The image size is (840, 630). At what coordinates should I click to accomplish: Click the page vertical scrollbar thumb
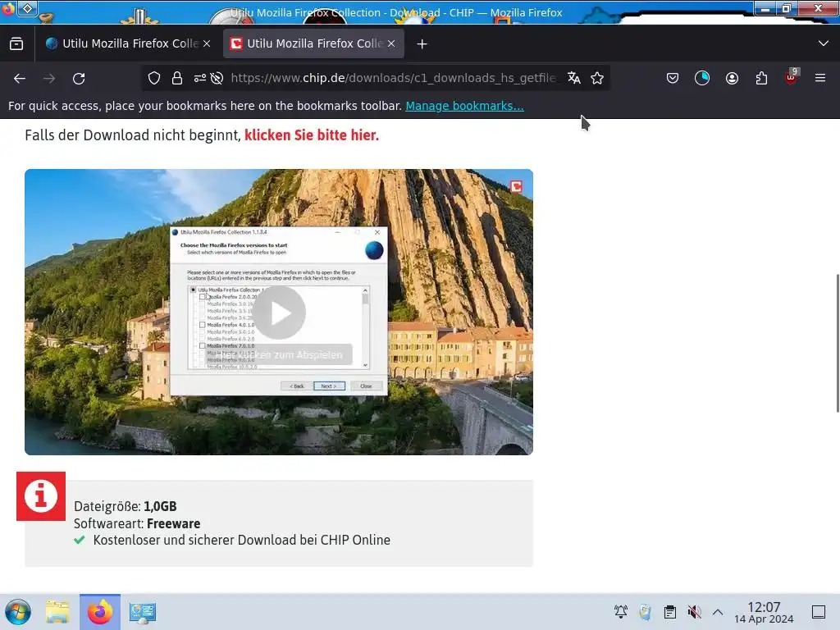[838, 343]
